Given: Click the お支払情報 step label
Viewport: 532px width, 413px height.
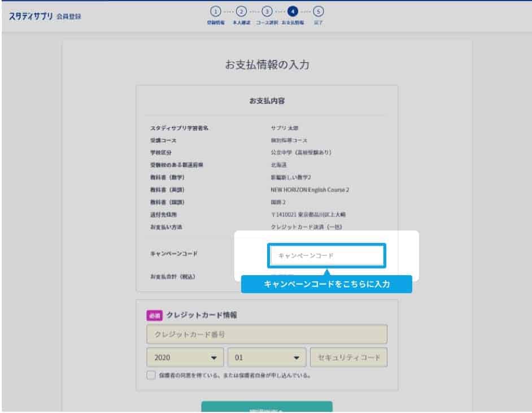Looking at the screenshot, I should coord(293,23).
